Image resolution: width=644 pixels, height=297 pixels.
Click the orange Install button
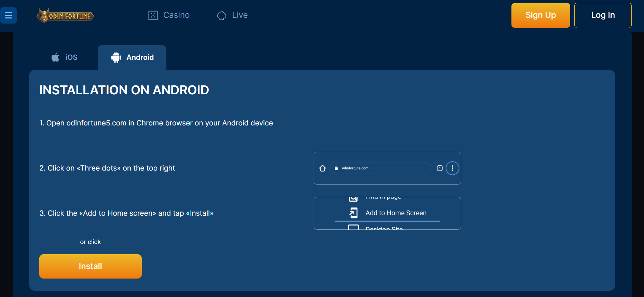91,266
